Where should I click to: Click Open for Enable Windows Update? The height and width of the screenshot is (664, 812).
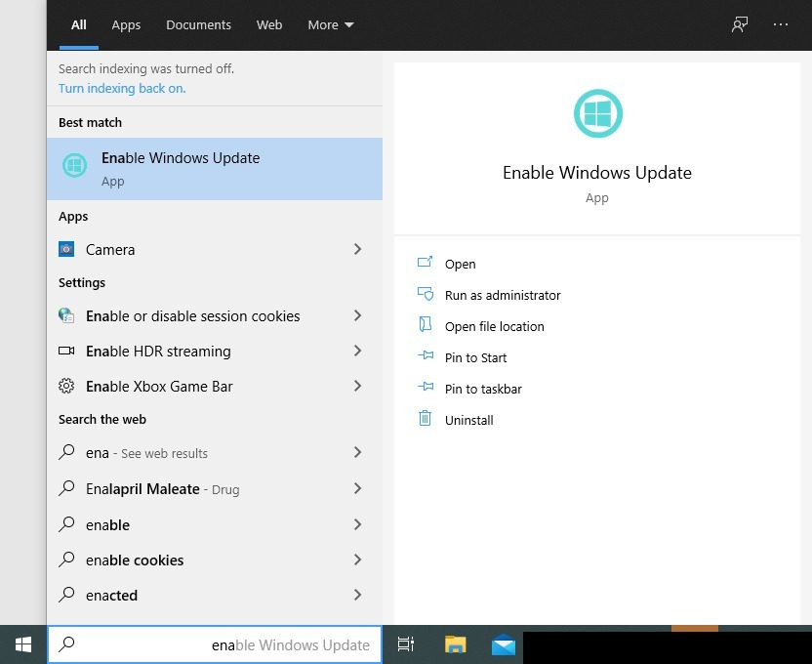[x=460, y=264]
